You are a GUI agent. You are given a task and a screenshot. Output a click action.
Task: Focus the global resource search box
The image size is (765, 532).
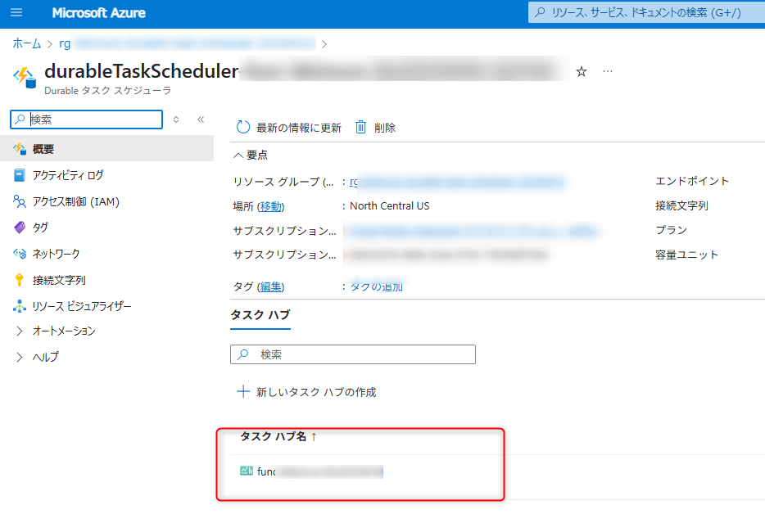(x=646, y=12)
